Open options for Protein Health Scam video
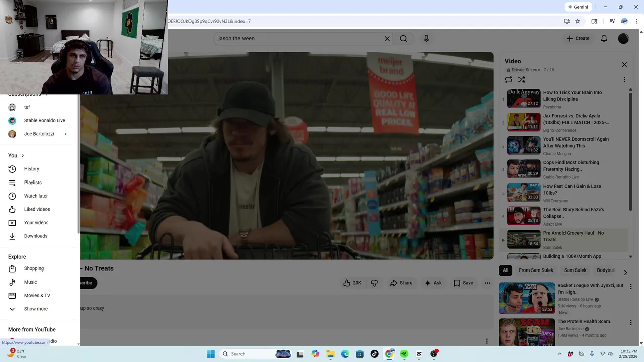Image resolution: width=644 pixels, height=362 pixels. tap(631, 322)
